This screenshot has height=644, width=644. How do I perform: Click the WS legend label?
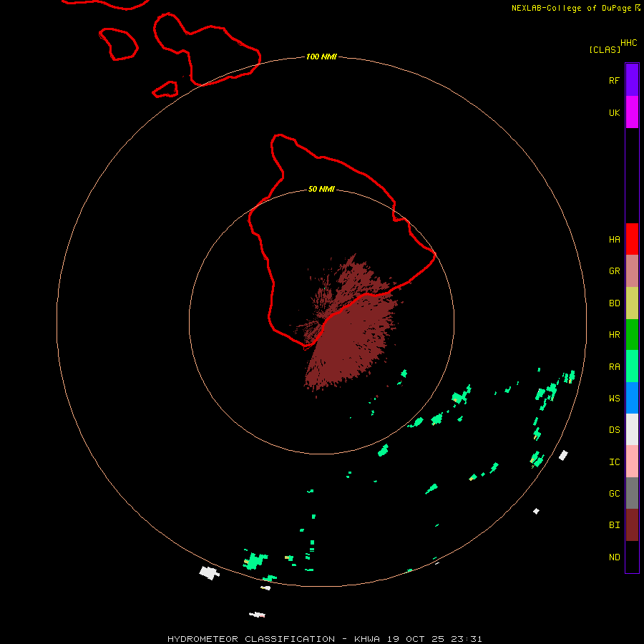pyautogui.click(x=615, y=399)
